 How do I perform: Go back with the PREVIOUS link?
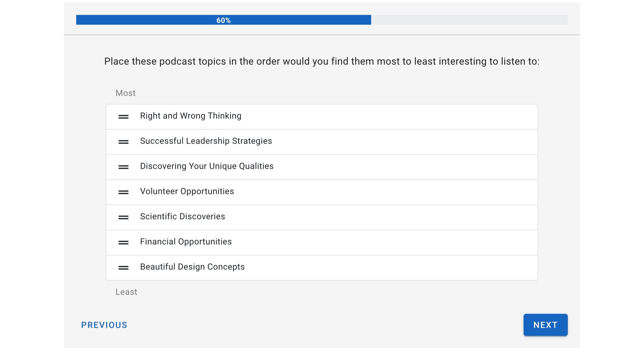tap(104, 325)
